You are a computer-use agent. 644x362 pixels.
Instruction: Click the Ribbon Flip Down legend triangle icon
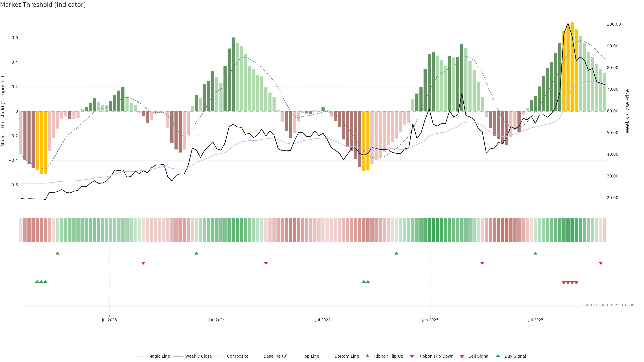click(x=412, y=356)
